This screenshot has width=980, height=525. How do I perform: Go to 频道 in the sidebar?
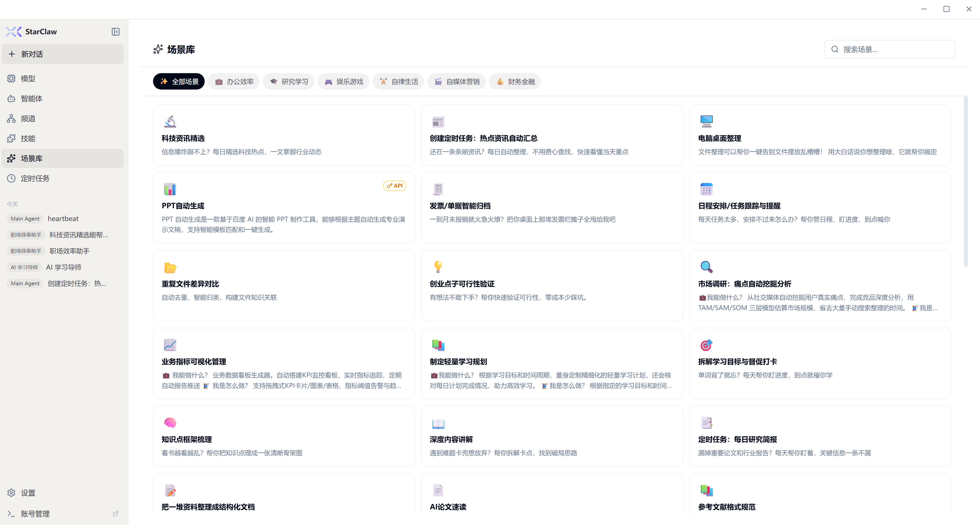click(x=28, y=119)
